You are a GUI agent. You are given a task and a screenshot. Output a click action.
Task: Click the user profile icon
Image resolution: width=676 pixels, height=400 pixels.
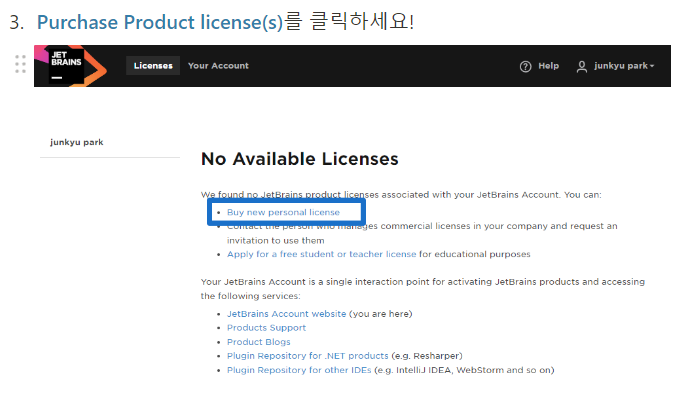pos(582,66)
